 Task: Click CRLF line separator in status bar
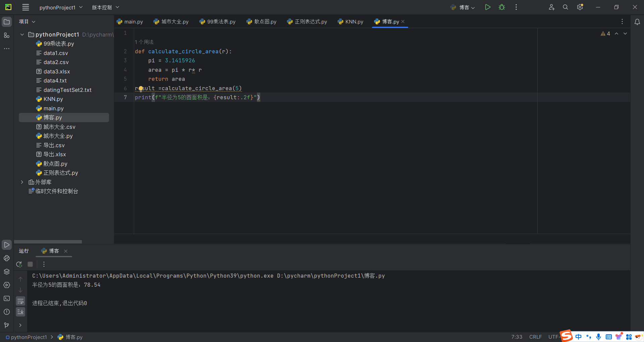pos(535,337)
